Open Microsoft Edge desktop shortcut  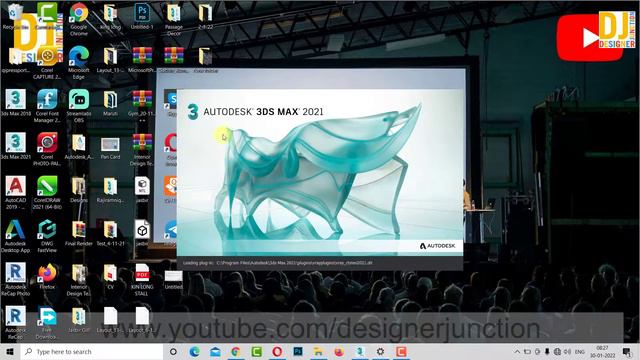[79, 62]
